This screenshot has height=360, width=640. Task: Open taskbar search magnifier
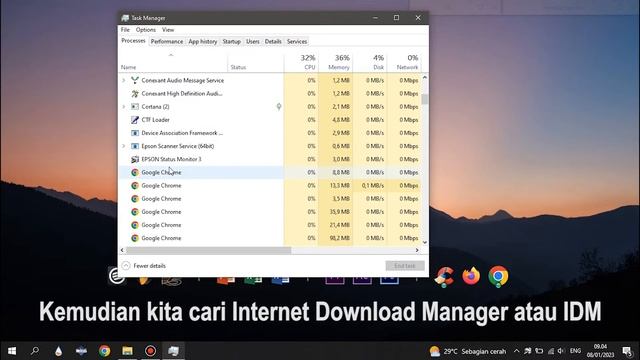[35, 351]
